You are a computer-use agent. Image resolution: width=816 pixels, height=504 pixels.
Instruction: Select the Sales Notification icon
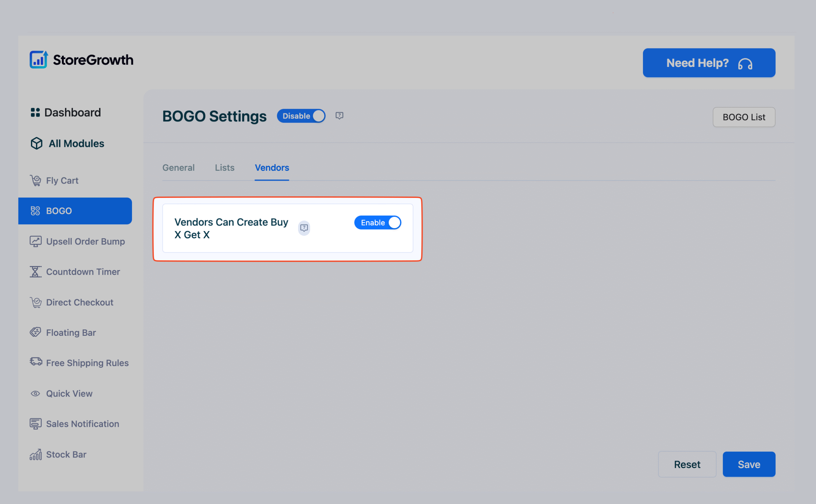pos(36,423)
